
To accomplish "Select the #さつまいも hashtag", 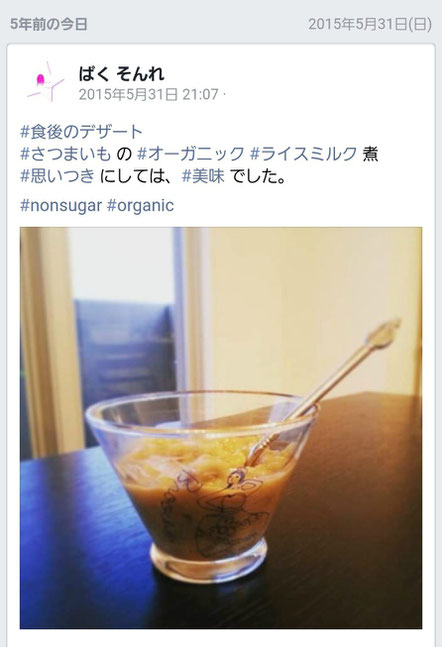I will [66, 154].
